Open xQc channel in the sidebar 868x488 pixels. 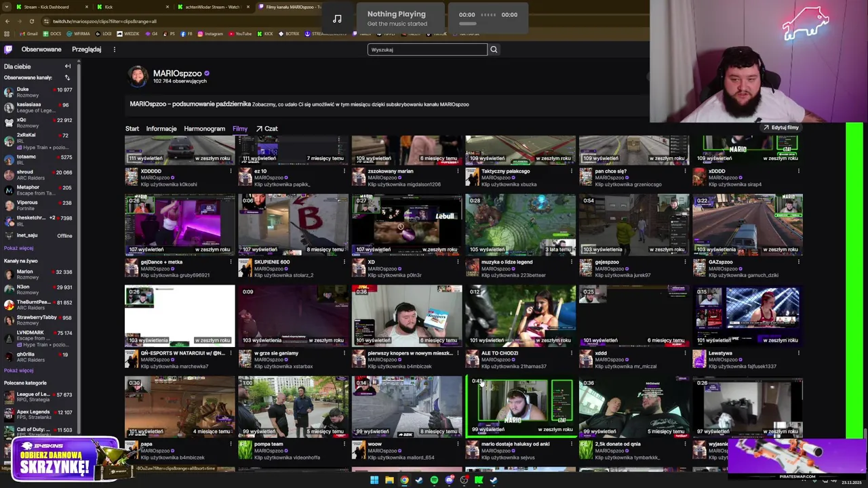click(40, 123)
